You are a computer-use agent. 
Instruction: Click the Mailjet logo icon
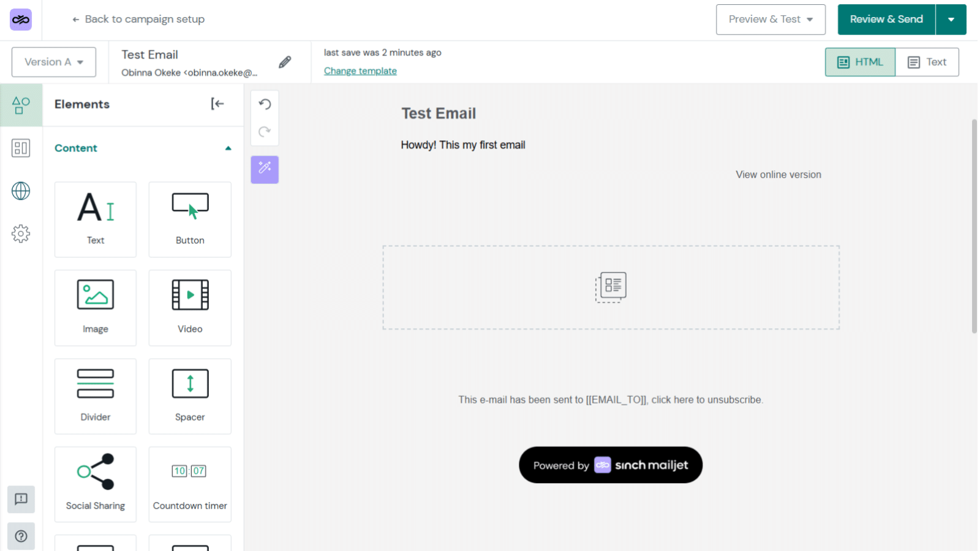pos(21,20)
